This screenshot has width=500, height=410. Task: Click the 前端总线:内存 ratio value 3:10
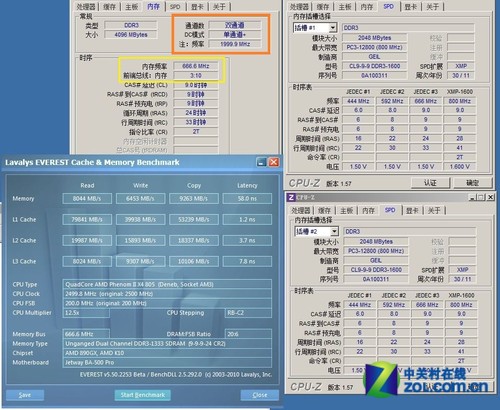pyautogui.click(x=196, y=75)
